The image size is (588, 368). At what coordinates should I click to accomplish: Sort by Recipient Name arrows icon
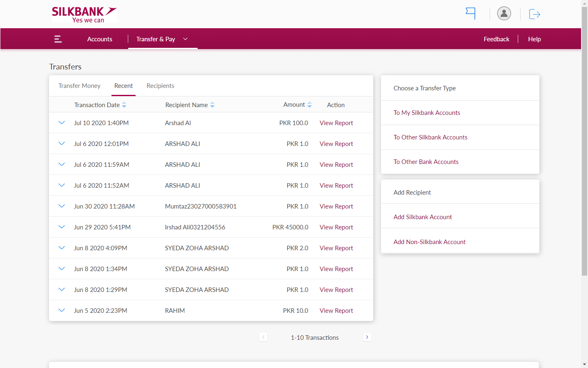[212, 105]
